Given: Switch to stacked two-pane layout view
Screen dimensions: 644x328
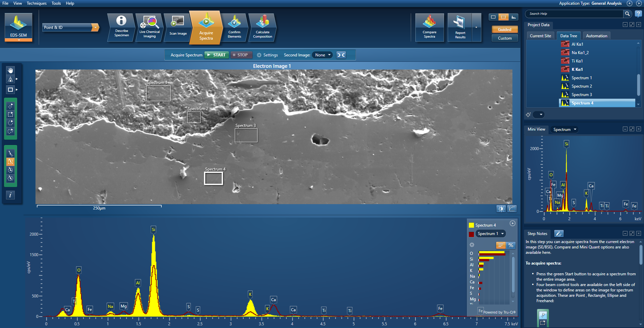Looking at the screenshot, I should click(503, 17).
